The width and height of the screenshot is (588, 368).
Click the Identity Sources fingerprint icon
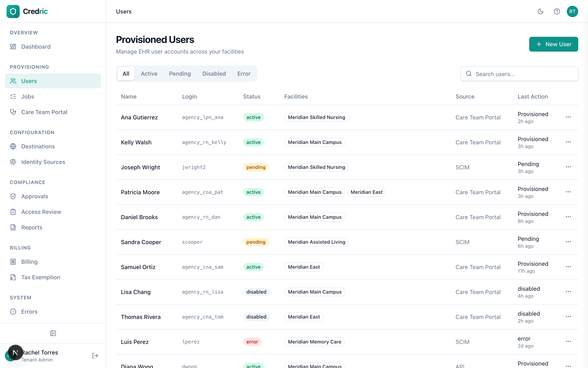[x=13, y=162]
